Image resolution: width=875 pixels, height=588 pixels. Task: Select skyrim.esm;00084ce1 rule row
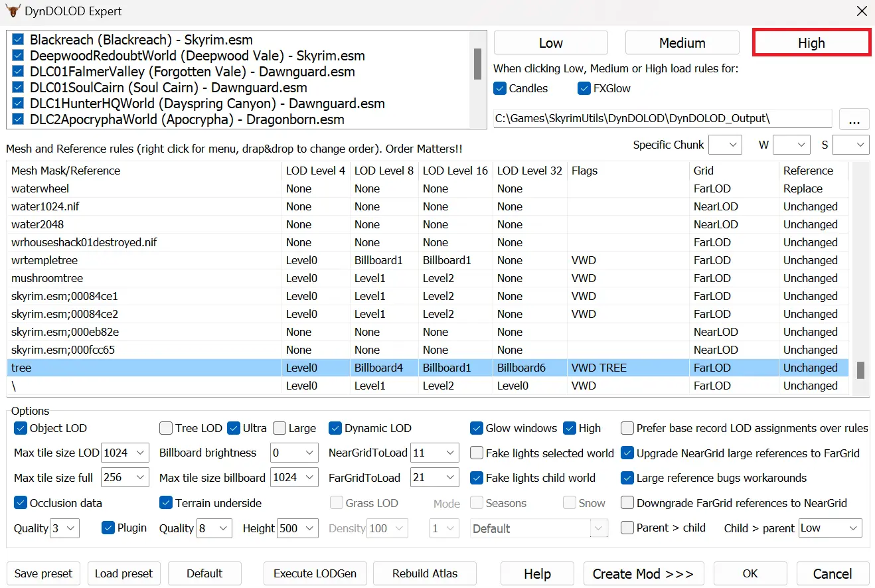[428, 296]
